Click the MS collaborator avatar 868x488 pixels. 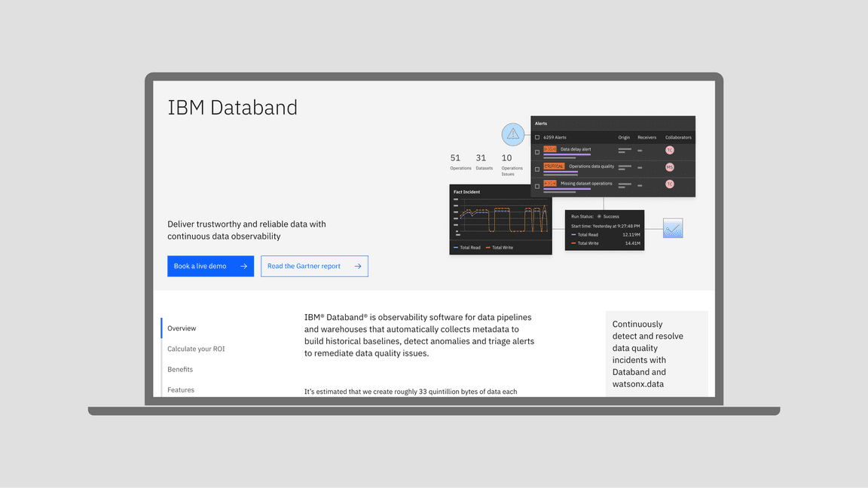669,167
